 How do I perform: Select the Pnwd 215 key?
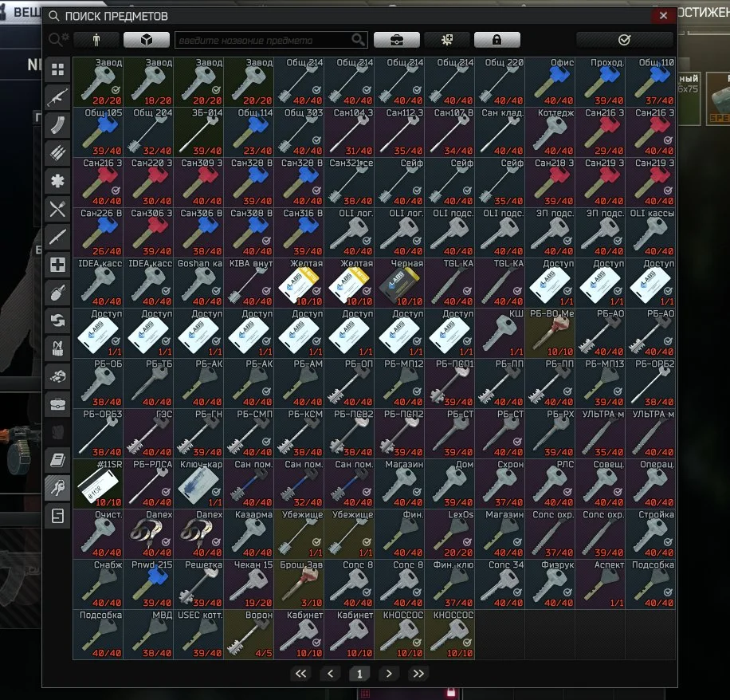[x=148, y=585]
